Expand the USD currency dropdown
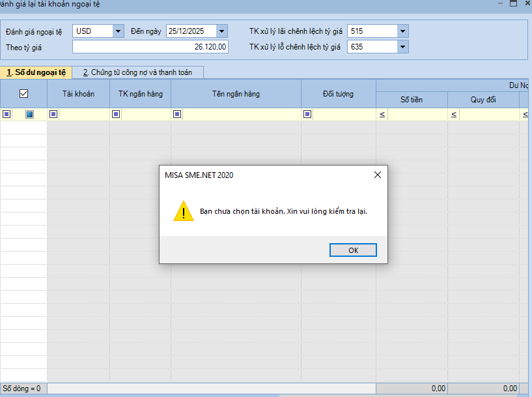 (118, 31)
